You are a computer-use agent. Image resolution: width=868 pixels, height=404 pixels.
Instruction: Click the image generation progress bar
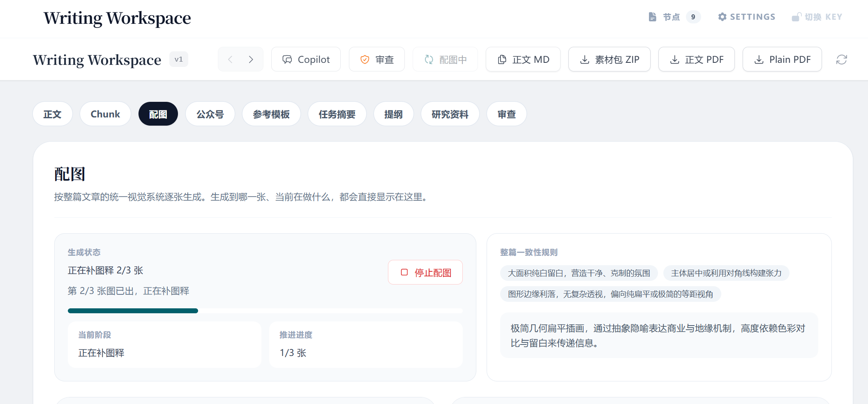point(265,311)
